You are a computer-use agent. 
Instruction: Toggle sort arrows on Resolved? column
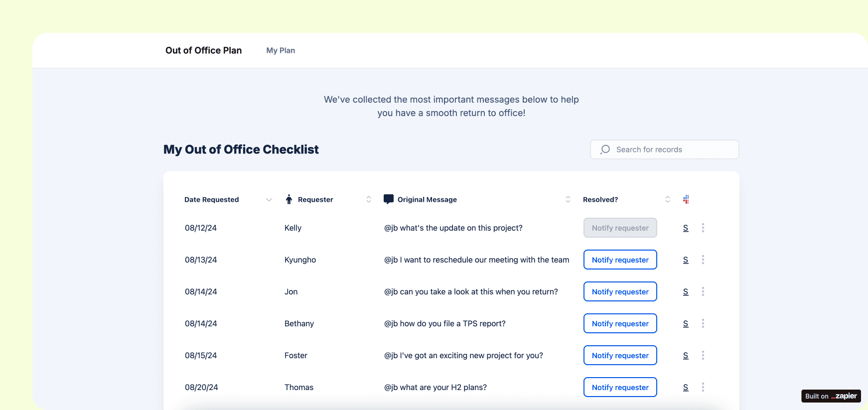(667, 199)
